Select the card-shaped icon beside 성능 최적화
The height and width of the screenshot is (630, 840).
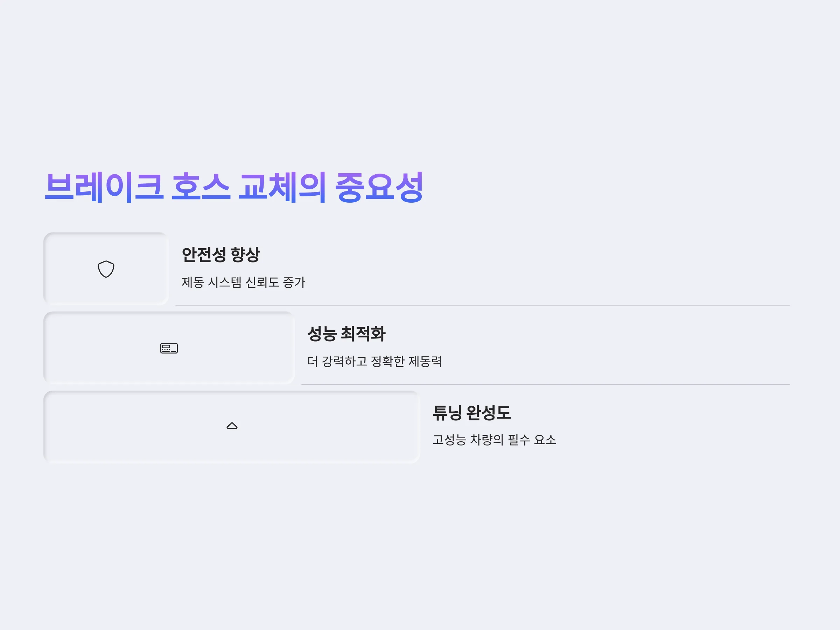(169, 348)
